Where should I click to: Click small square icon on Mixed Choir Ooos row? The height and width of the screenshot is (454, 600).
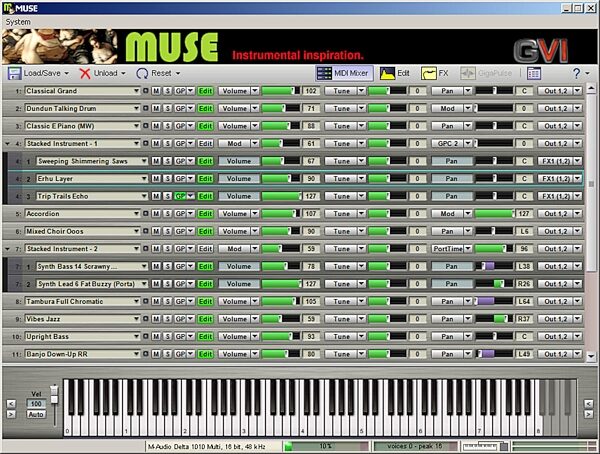(145, 231)
